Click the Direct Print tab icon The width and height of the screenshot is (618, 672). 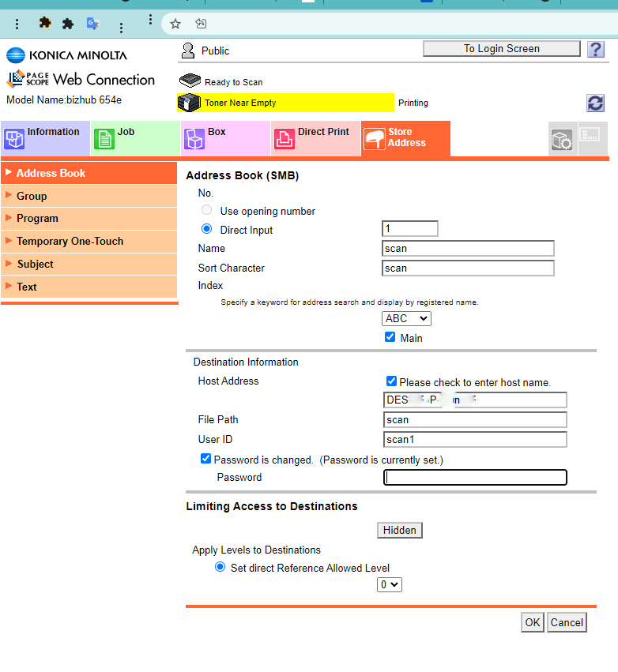pos(285,139)
